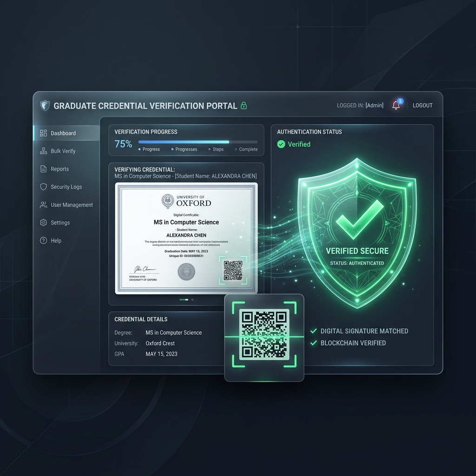
Task: Click the Settings gear icon
Action: coord(43,223)
